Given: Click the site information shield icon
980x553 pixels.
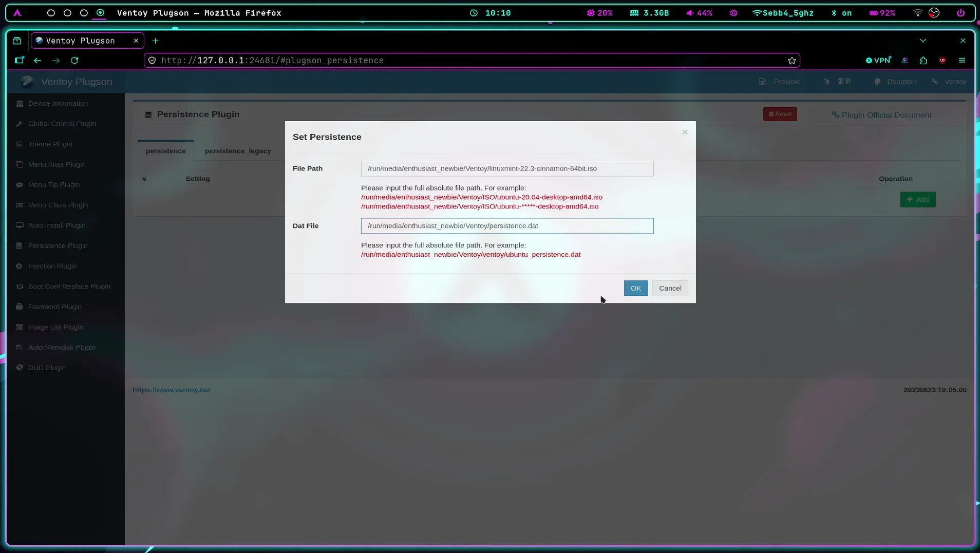Looking at the screenshot, I should tap(152, 61).
